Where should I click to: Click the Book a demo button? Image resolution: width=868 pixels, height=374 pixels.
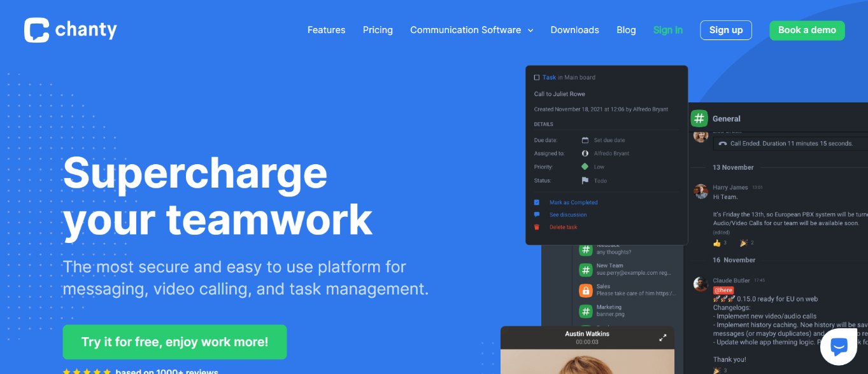point(807,30)
